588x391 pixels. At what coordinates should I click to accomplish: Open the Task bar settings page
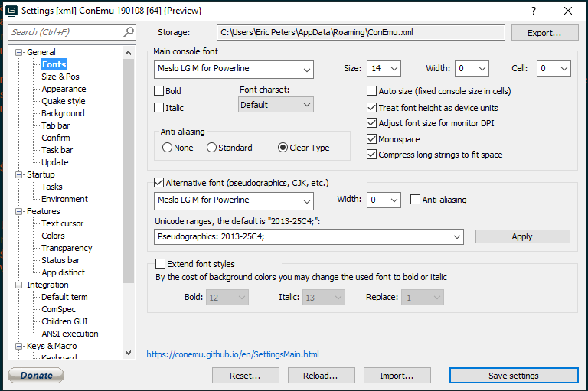point(57,150)
